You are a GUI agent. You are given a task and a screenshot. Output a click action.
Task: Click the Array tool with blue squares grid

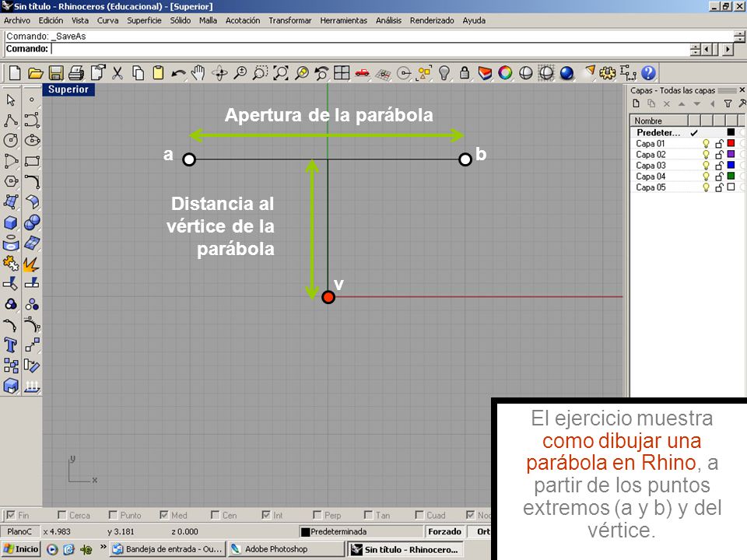[x=10, y=366]
